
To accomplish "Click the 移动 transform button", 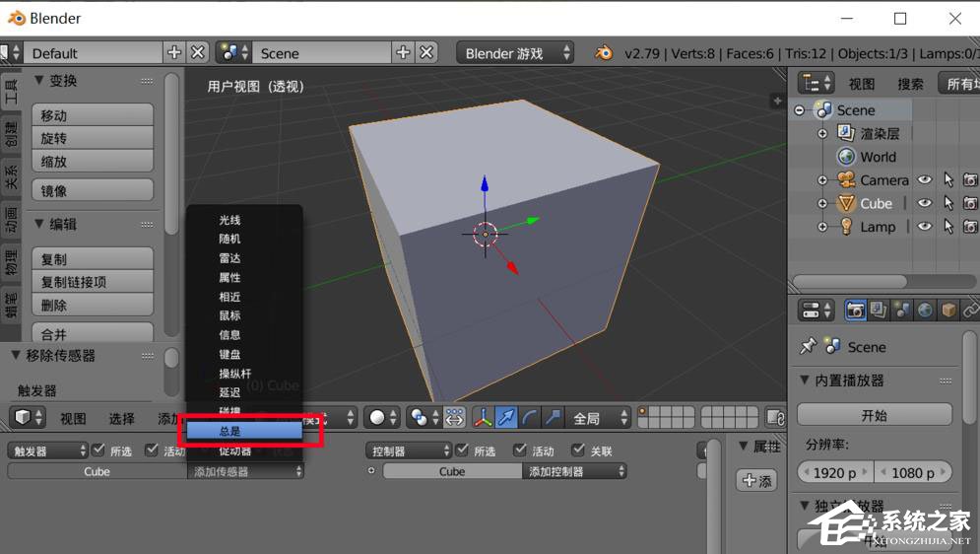I will click(x=93, y=115).
